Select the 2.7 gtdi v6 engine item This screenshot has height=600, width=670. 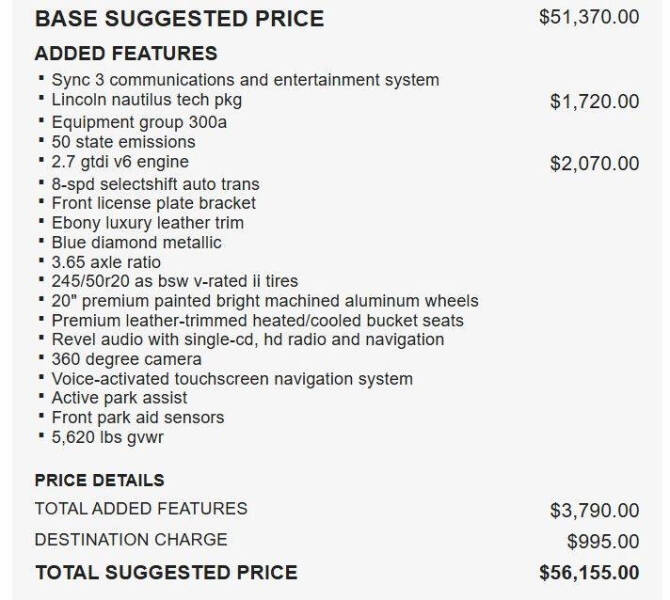[120, 162]
